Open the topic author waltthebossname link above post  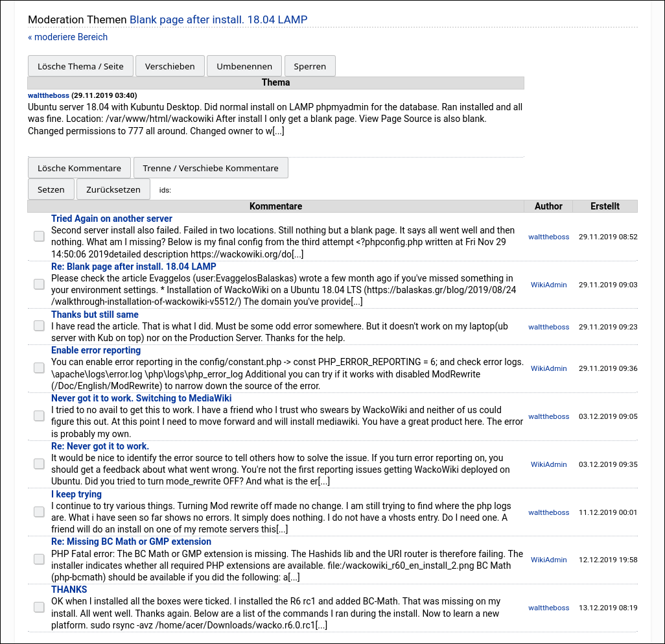49,95
